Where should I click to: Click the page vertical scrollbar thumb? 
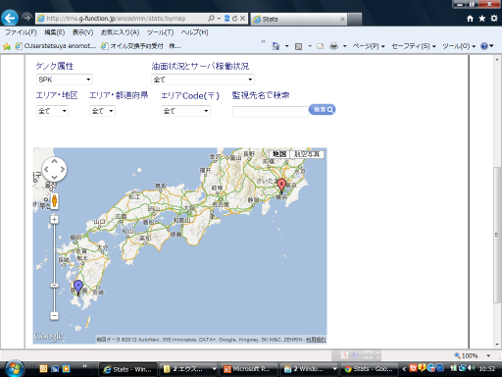(x=497, y=235)
